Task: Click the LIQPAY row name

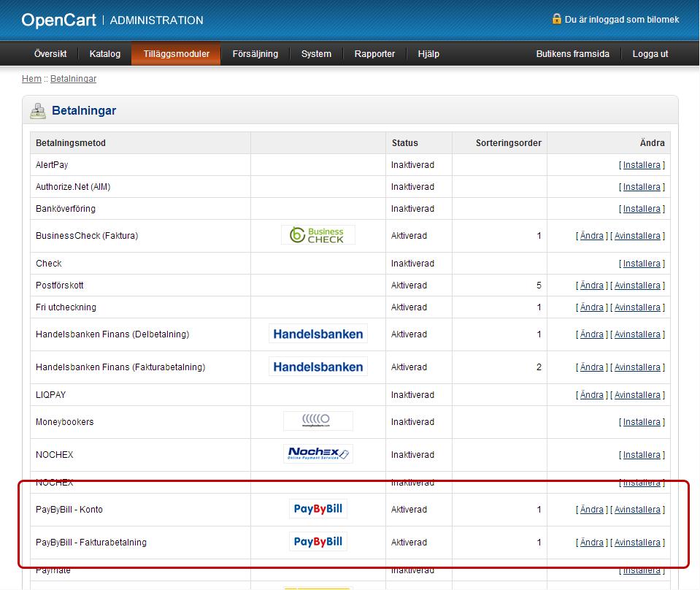Action: click(x=50, y=395)
